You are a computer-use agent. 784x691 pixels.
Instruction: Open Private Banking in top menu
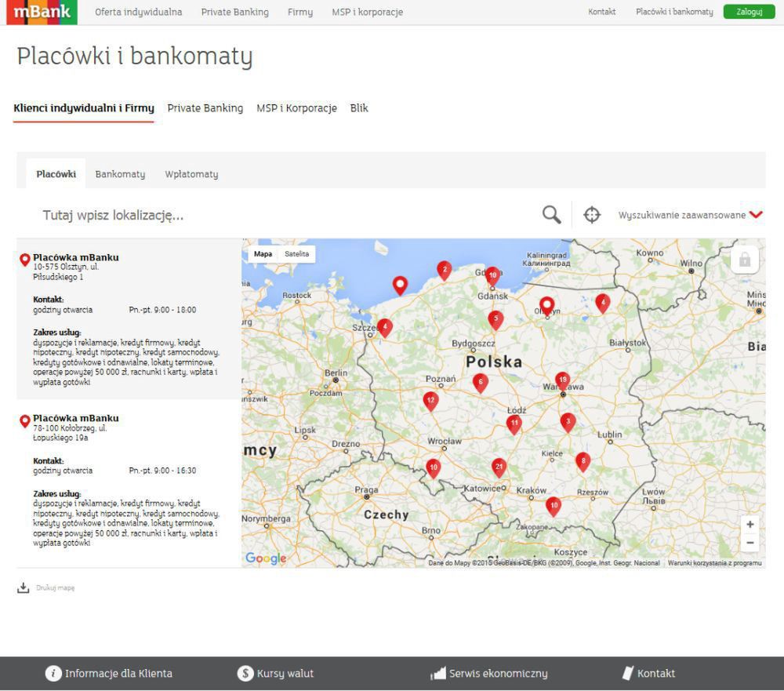(234, 12)
